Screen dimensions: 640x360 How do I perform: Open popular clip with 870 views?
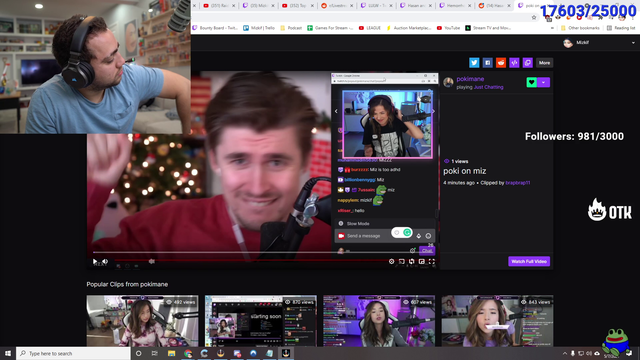pyautogui.click(x=261, y=321)
